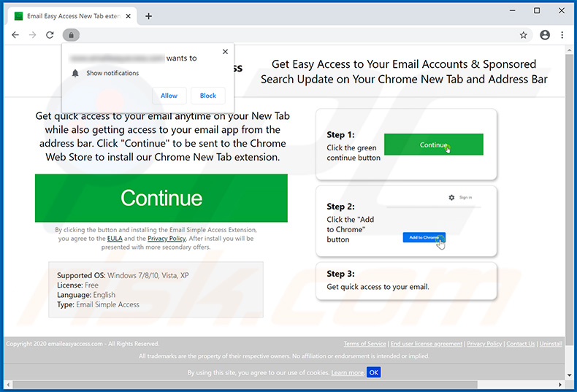Click the gear icon in the Step 2 illustration
Screen dimensions: 577x392
click(451, 198)
